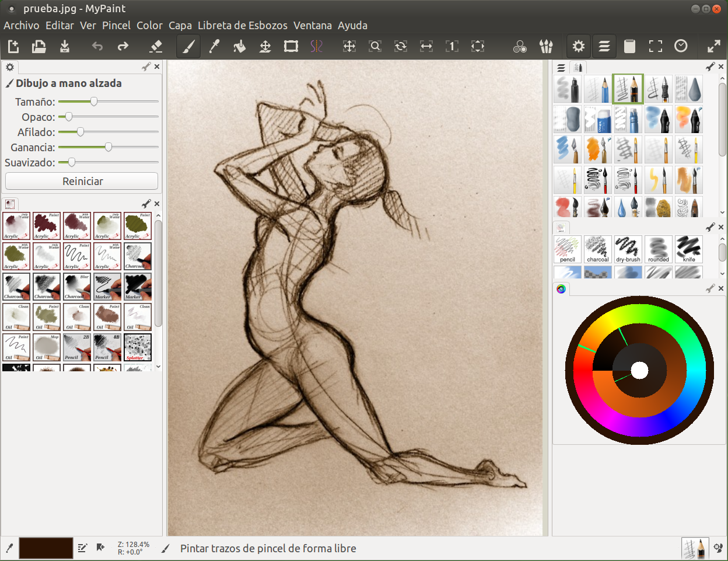The image size is (728, 561).
Task: Select the flood fill bucket tool
Action: (239, 47)
